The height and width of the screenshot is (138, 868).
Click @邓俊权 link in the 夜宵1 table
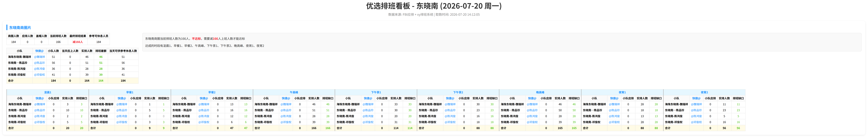click(614, 122)
